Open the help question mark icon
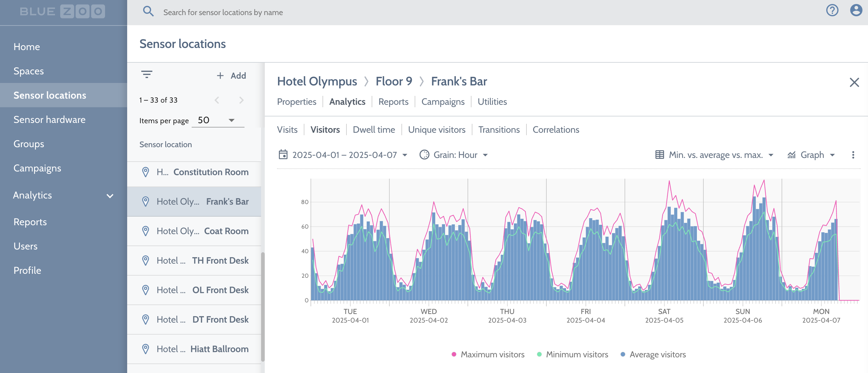The width and height of the screenshot is (868, 373). pyautogui.click(x=832, y=10)
